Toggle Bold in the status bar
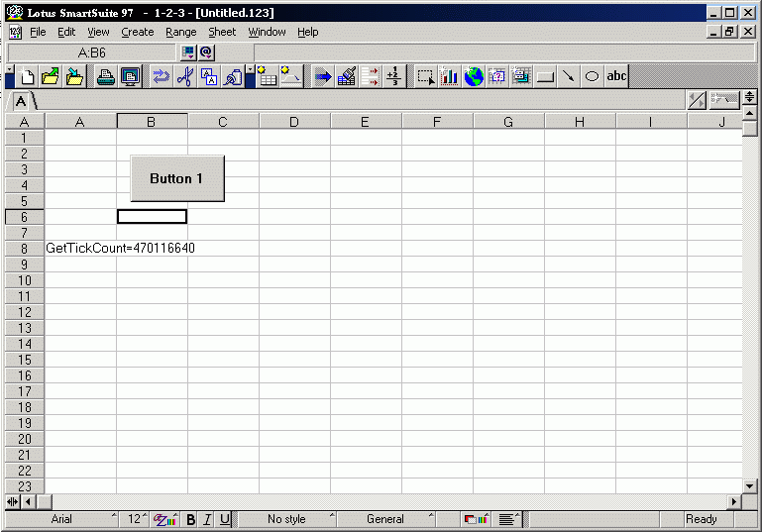Viewport: 762px width, 532px height. (x=191, y=519)
